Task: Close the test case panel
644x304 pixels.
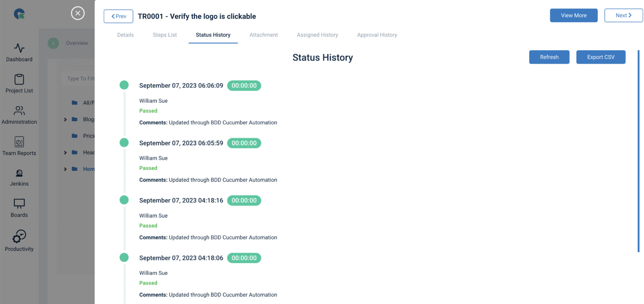Action: 78,13
